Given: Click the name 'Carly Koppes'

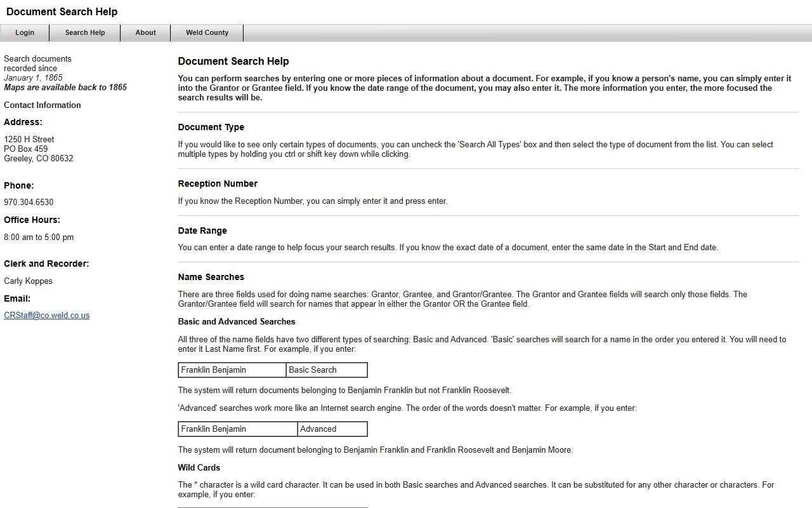Looking at the screenshot, I should [x=28, y=281].
